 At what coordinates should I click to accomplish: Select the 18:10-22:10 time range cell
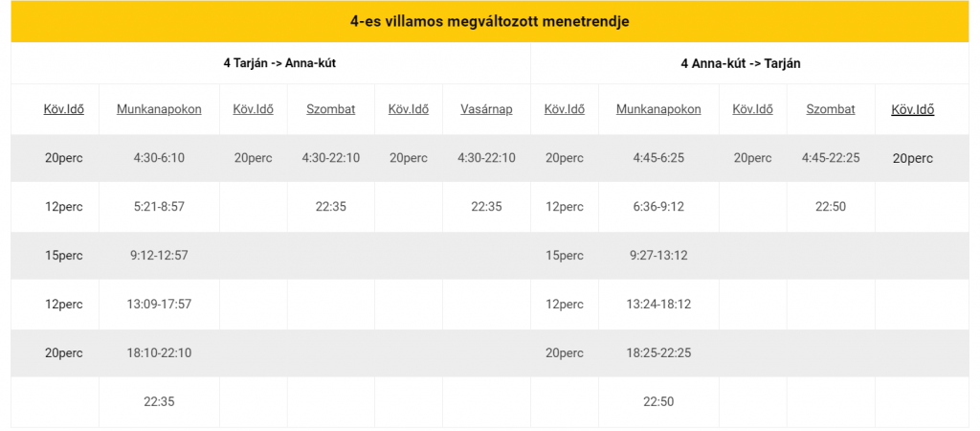159,353
